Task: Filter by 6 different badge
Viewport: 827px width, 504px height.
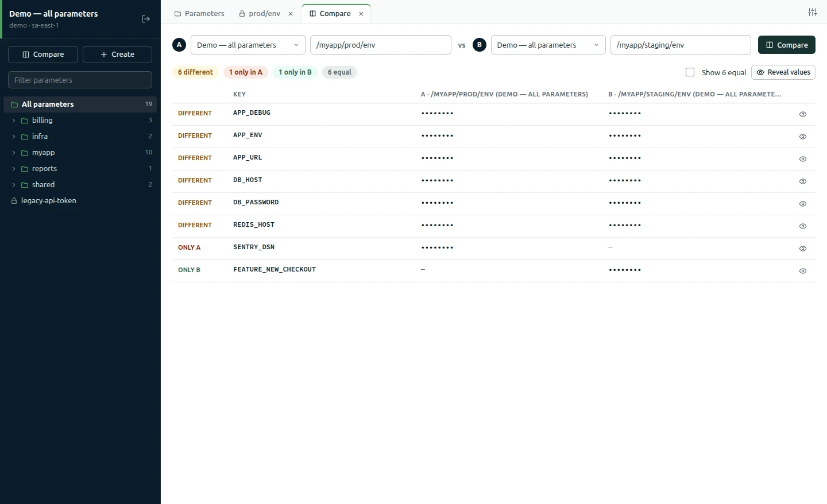Action: click(195, 72)
